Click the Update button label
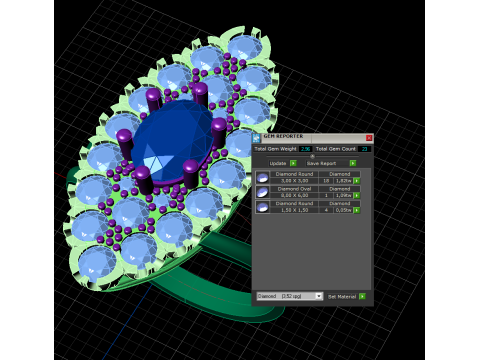Viewport: 480px width, 360px height. [278, 163]
